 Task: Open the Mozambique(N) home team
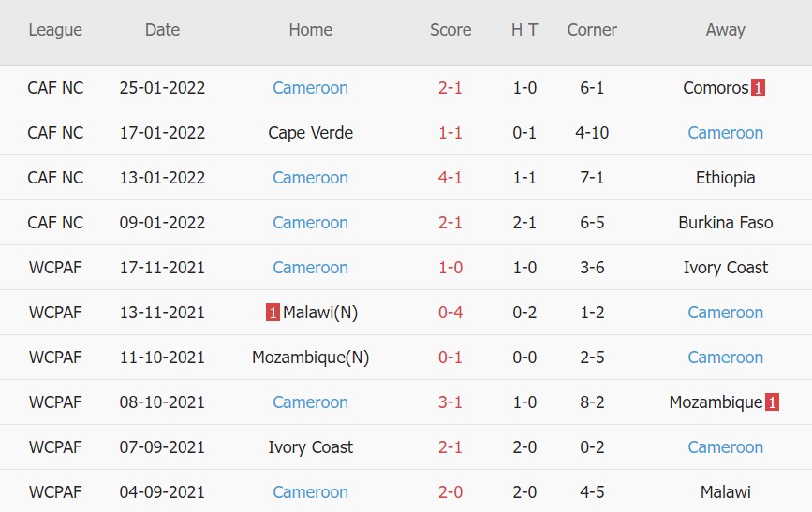pyautogui.click(x=310, y=358)
